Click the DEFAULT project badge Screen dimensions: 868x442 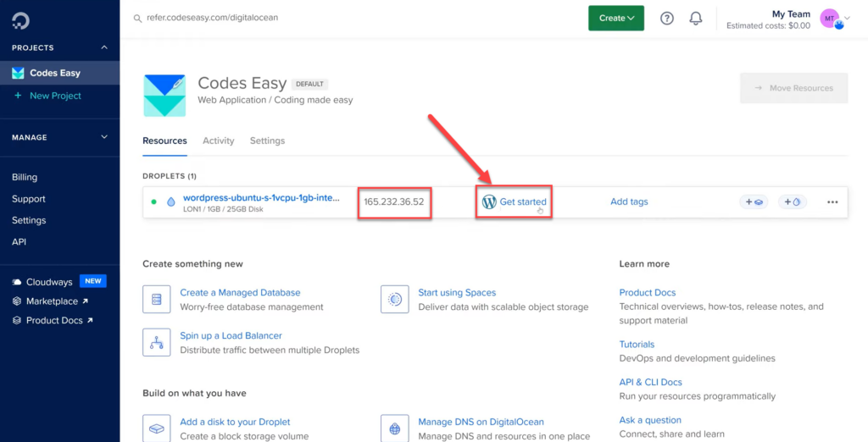pos(309,84)
